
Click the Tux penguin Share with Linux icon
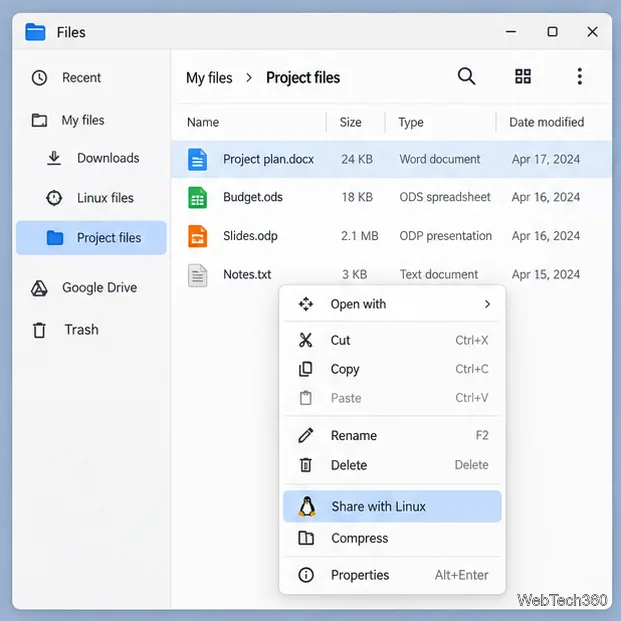coord(307,507)
